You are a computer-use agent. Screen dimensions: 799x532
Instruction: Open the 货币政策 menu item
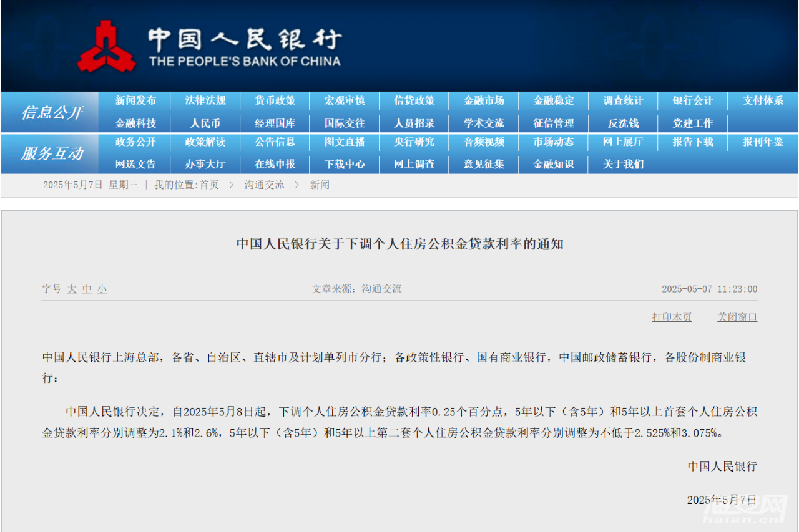coord(275,100)
